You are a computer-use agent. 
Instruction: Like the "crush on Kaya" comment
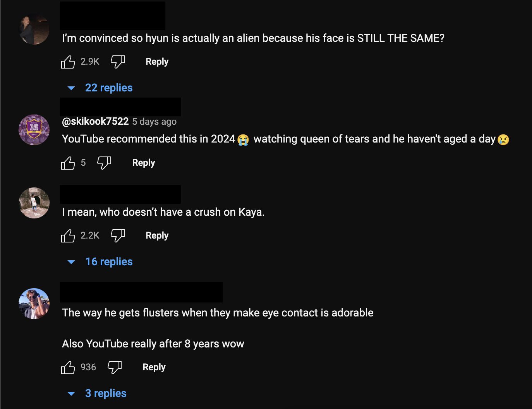coord(68,236)
